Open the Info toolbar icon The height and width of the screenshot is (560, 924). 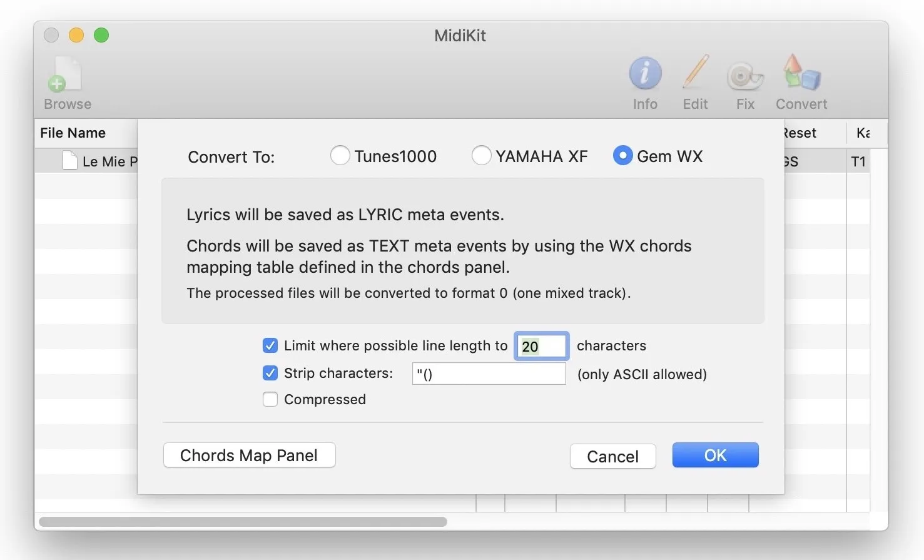tap(645, 73)
